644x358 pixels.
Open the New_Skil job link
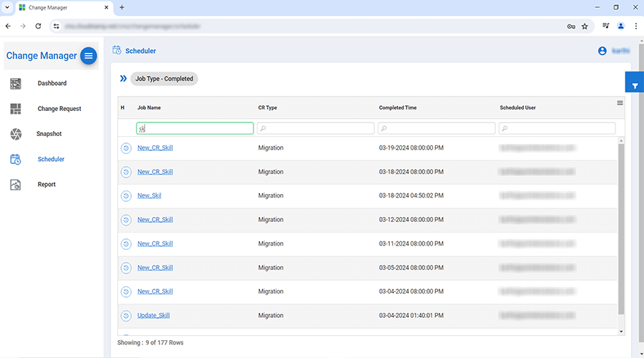[x=149, y=195]
